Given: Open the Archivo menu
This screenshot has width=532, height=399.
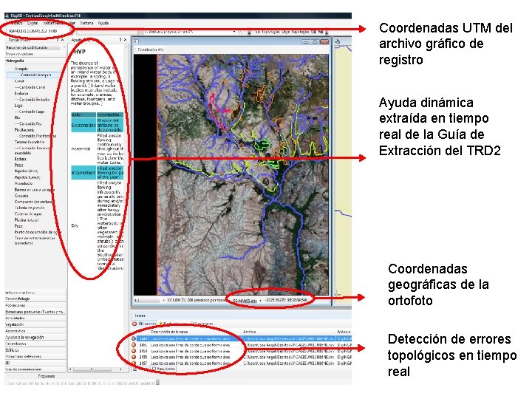Looking at the screenshot, I should click(15, 23).
